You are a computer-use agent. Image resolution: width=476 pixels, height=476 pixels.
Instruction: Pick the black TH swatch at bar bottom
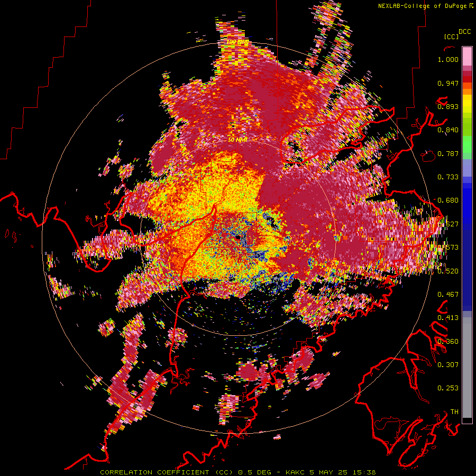[467, 420]
